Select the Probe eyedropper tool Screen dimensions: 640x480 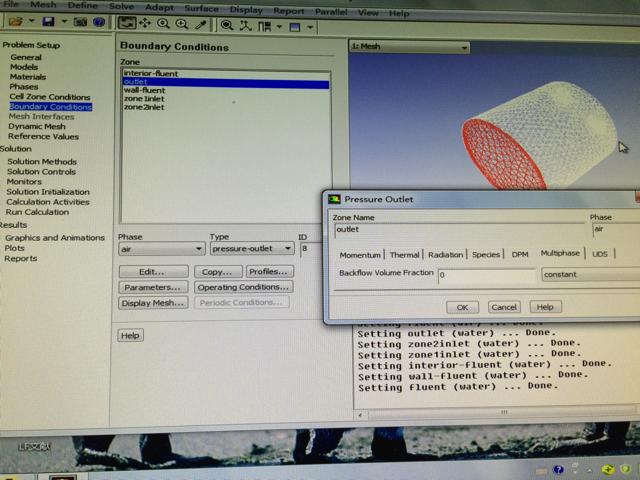[200, 24]
